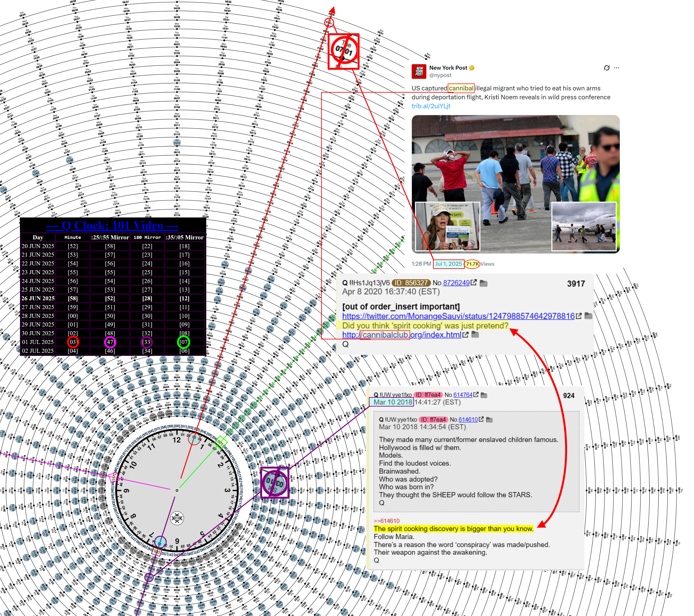This screenshot has width=694, height=616.
Task: Click the post number 924
Action: 569,396
